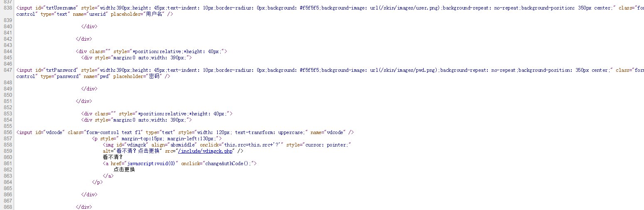Click the "vdimgck" id attribute value
Screen dimensions: 644x210
point(136,145)
